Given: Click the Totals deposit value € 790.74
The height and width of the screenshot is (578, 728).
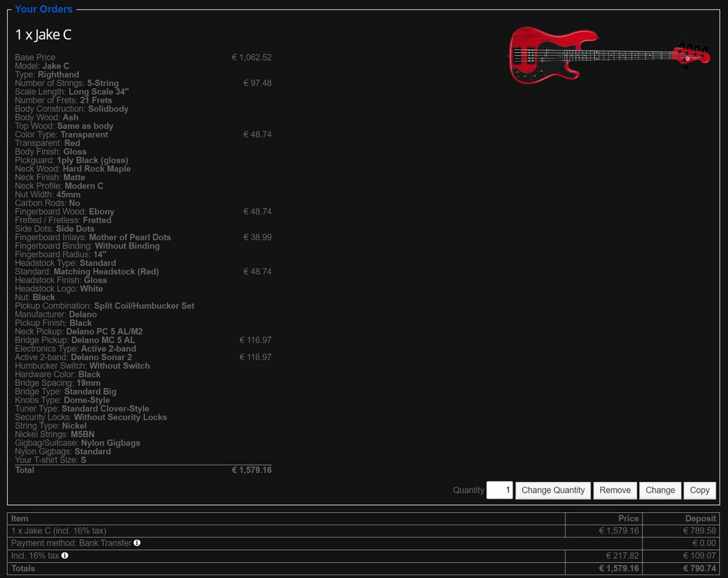Looking at the screenshot, I should coord(699,569).
